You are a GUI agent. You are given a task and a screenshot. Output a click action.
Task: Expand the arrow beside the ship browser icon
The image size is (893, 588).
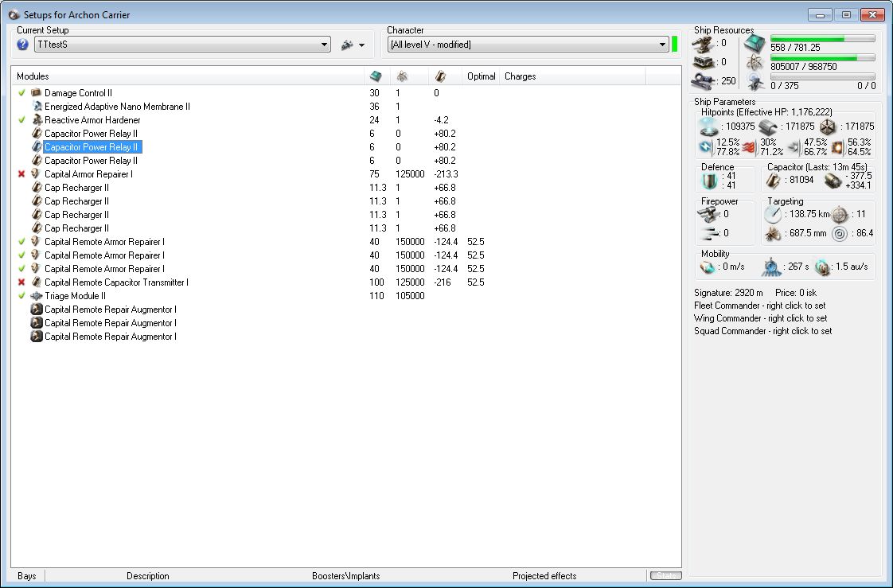pos(361,45)
